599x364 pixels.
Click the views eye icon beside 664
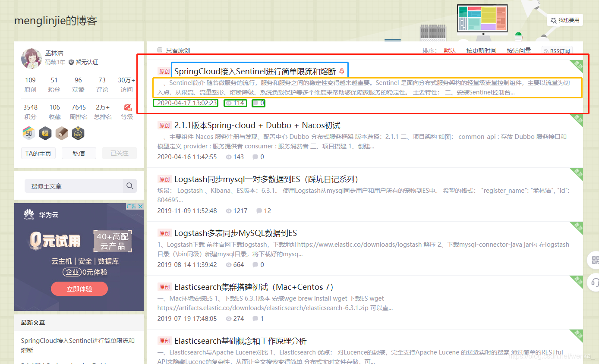[229, 265]
